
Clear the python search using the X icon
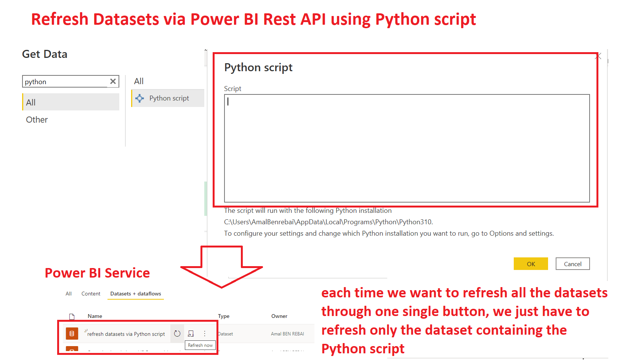pos(113,81)
